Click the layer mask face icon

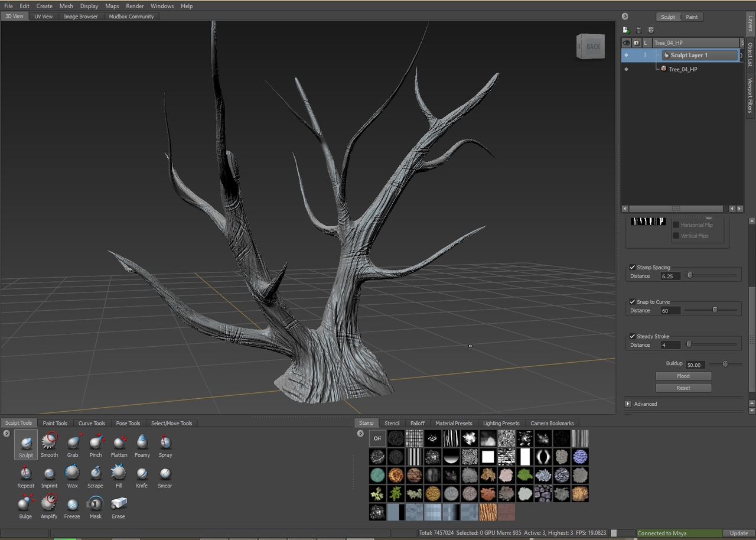(x=651, y=30)
